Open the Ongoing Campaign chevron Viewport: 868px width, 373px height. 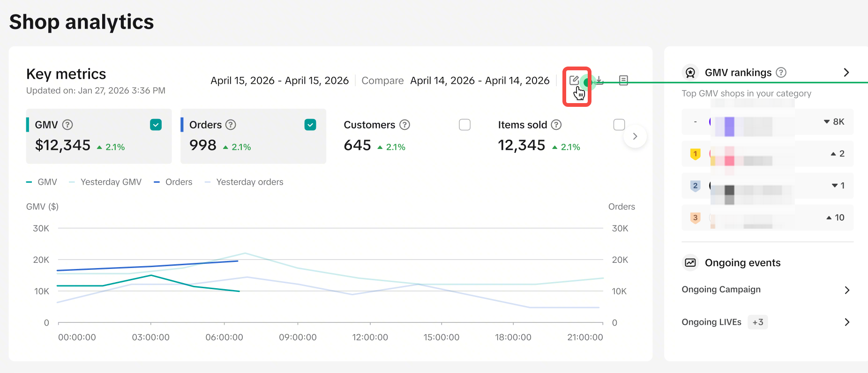click(847, 290)
